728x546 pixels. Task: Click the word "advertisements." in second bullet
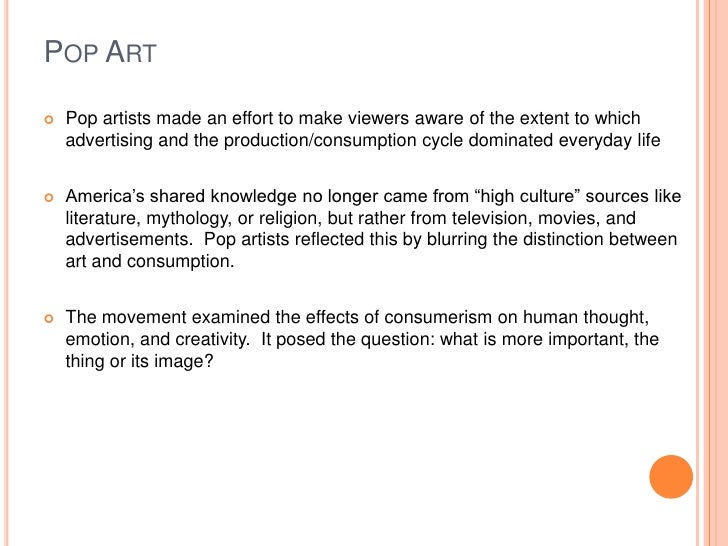click(x=129, y=239)
